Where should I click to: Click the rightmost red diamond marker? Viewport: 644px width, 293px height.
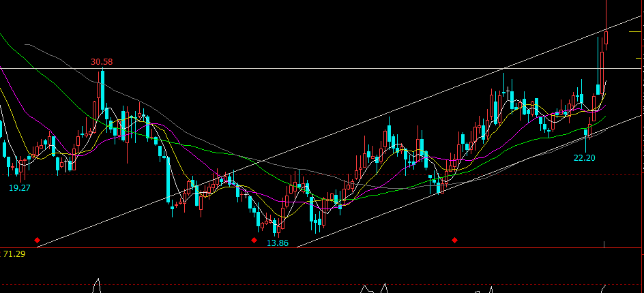coord(454,240)
